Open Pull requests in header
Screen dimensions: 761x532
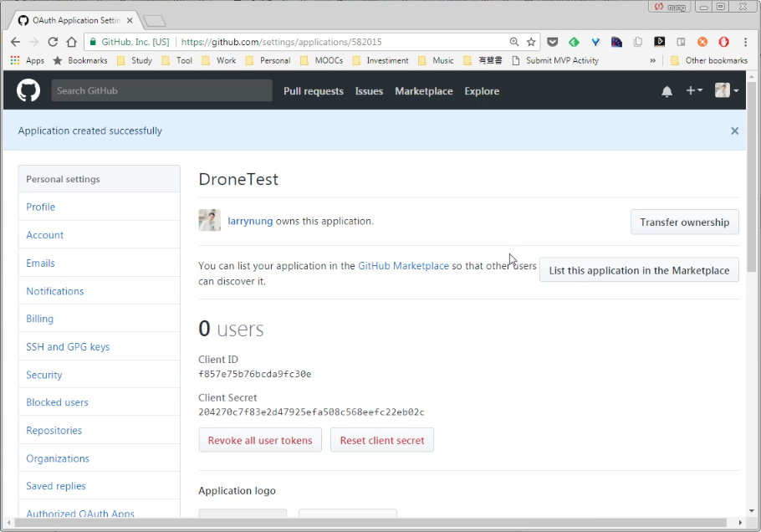(314, 91)
